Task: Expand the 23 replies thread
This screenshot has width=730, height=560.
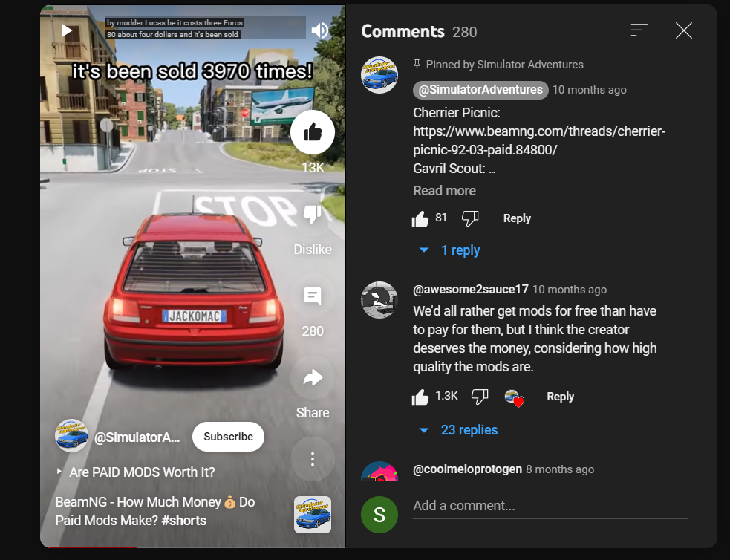Action: 459,430
